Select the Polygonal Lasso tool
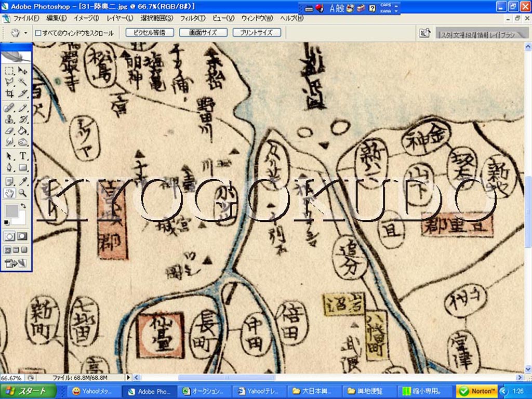Viewport: 532px width, 399px height. (x=9, y=82)
